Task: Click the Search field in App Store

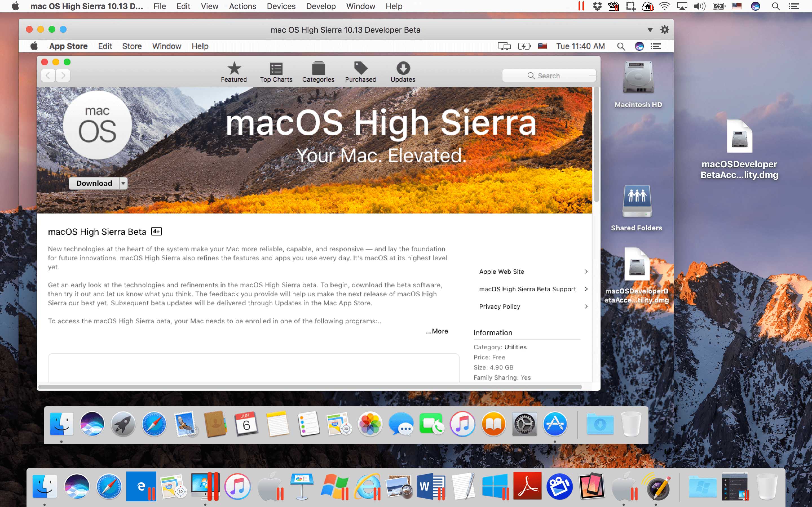Action: coord(549,75)
